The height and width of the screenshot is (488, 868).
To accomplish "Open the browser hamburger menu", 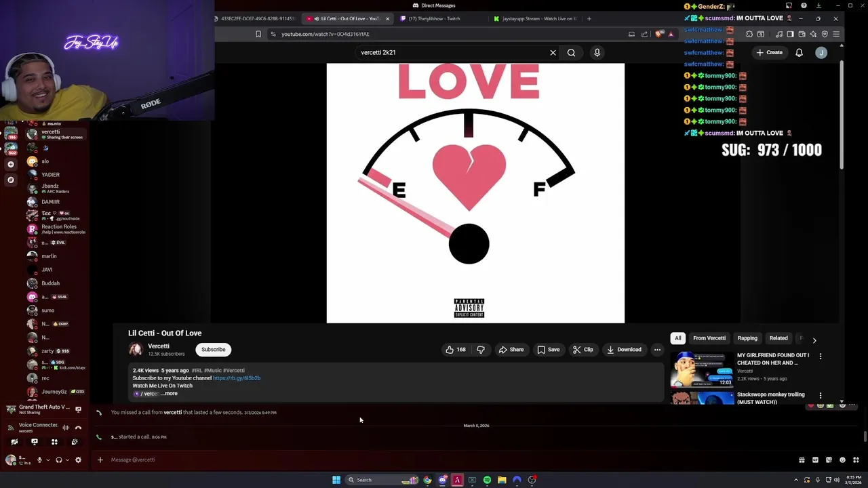I will [837, 34].
